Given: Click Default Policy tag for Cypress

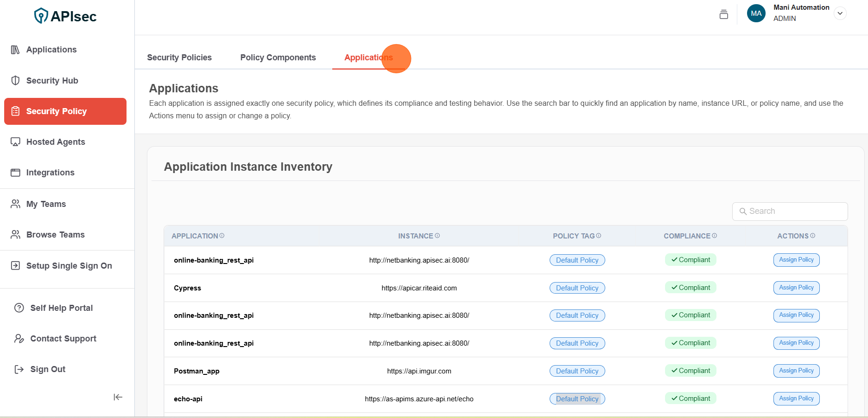Looking at the screenshot, I should (x=577, y=288).
